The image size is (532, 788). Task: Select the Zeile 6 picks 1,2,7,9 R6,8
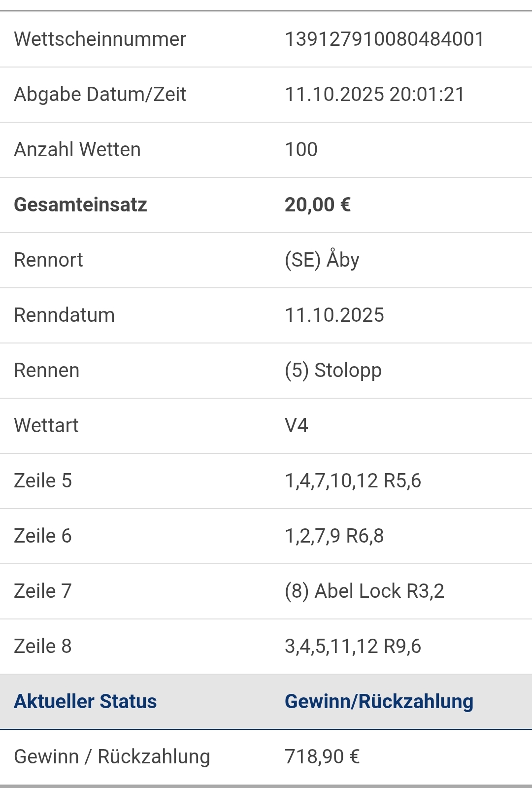pyautogui.click(x=334, y=536)
